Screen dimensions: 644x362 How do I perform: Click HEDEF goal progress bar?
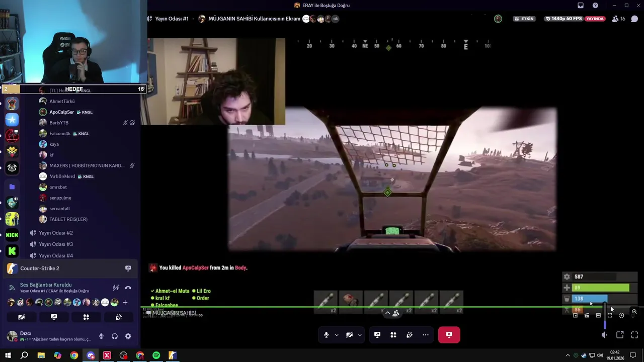coord(73,89)
